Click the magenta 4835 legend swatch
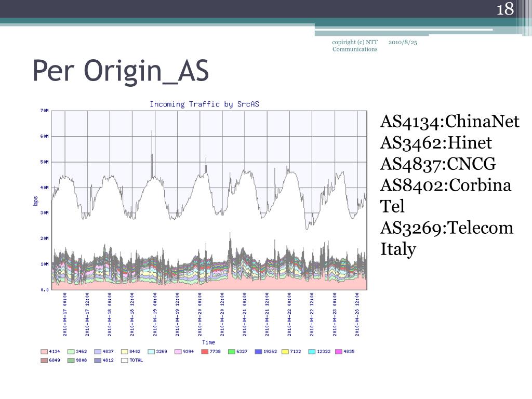Viewport: 532px width, 399px height. pyautogui.click(x=339, y=352)
